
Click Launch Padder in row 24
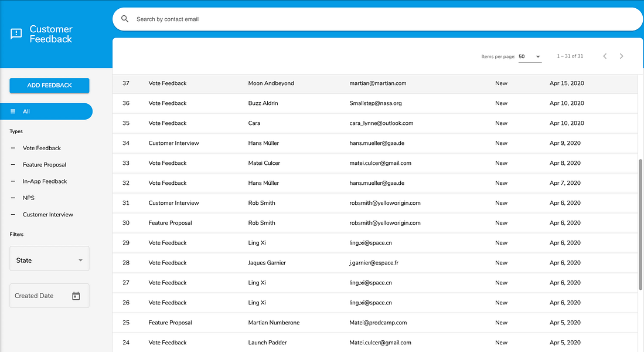tap(267, 343)
